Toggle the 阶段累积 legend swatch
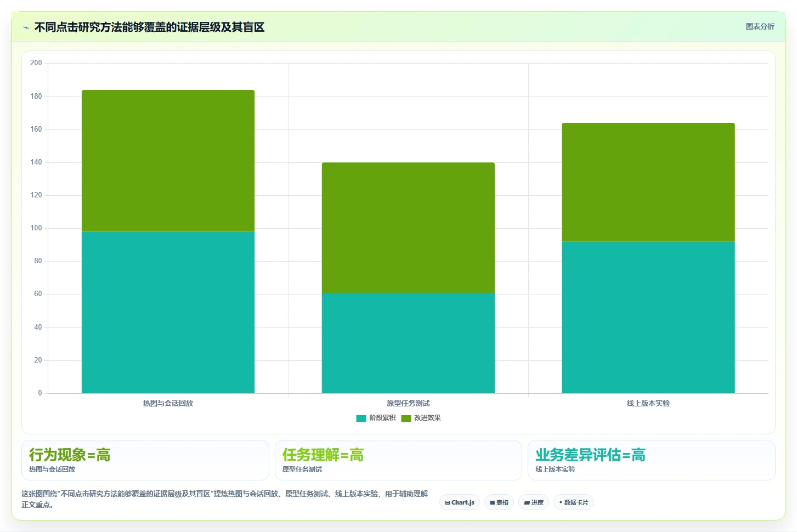Image resolution: width=797 pixels, height=532 pixels. (361, 418)
